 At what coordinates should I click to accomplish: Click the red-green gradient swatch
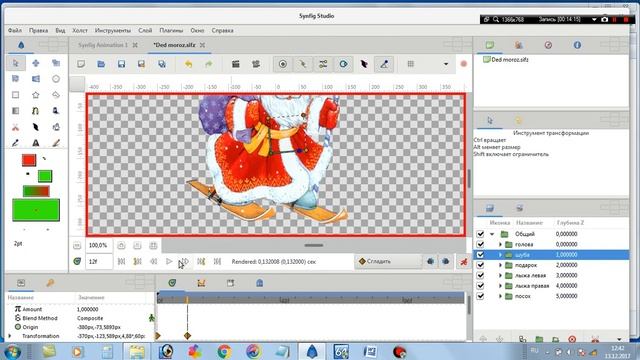[36, 191]
